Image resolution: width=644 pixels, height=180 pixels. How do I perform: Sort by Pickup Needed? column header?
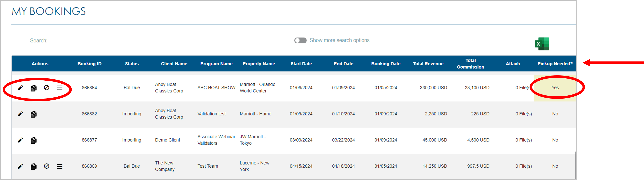[555, 64]
